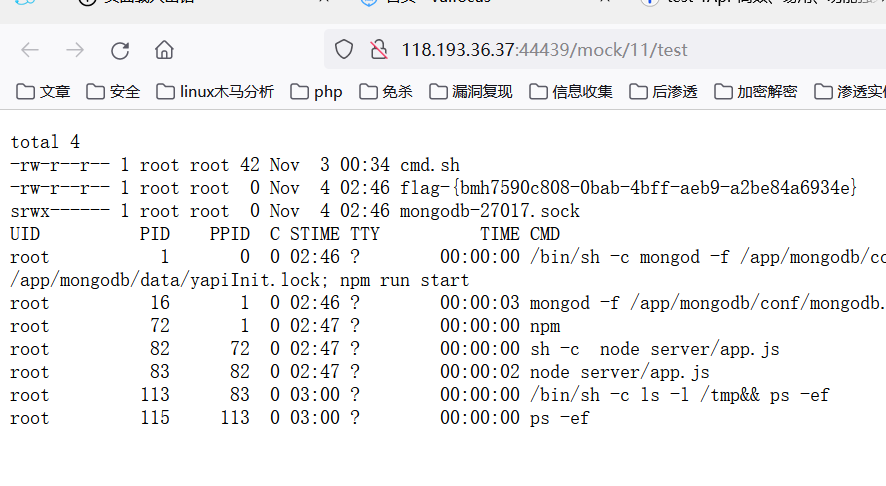Open the shield tracking protection icon

344,50
